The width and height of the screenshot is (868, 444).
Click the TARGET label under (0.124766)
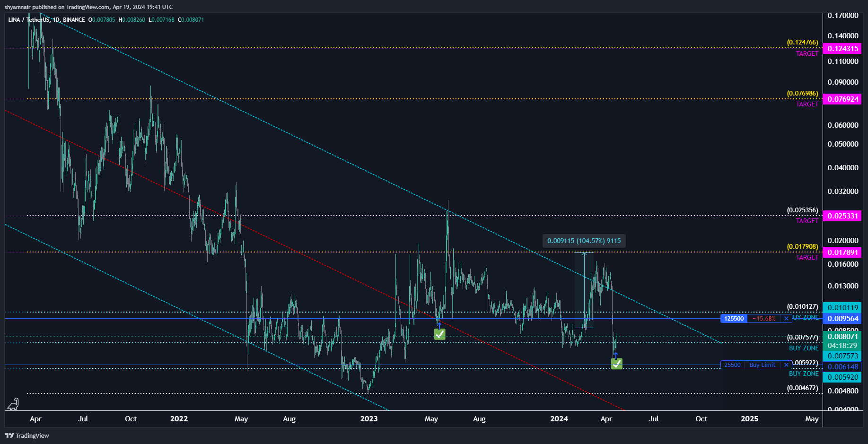[807, 53]
